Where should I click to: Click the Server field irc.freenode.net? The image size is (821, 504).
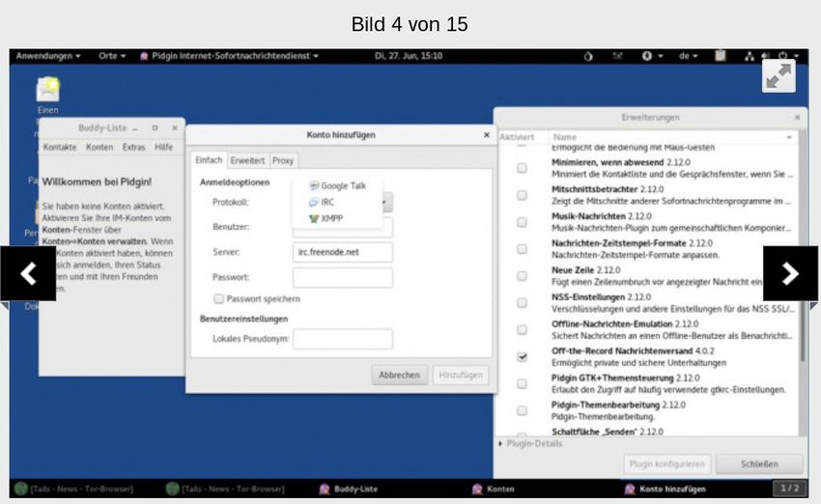[343, 252]
